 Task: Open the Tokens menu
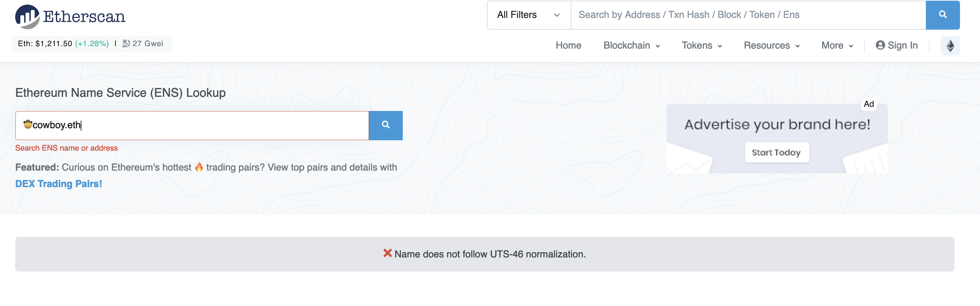701,45
